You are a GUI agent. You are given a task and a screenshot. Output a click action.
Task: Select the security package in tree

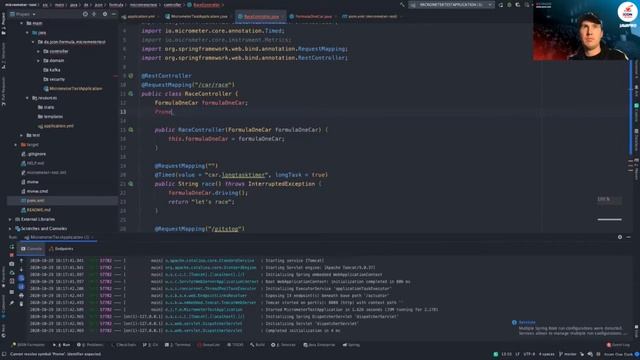(x=54, y=79)
